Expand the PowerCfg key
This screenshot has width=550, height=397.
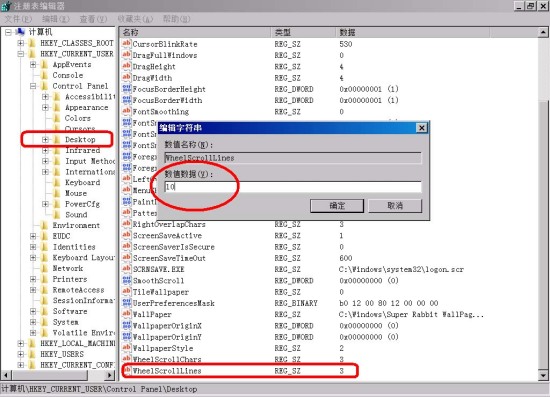point(45,204)
